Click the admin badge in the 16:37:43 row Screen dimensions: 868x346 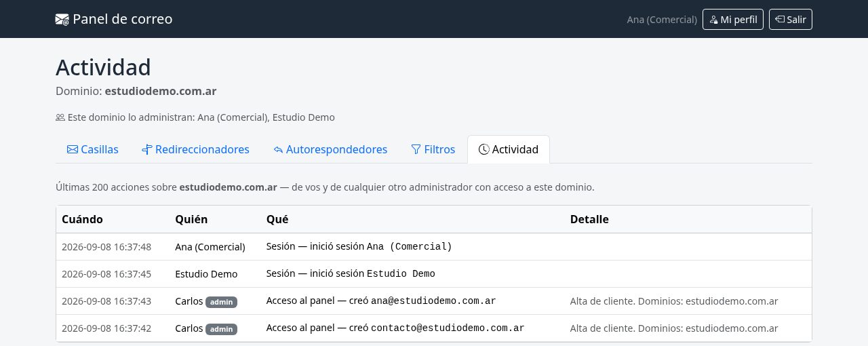[222, 302]
